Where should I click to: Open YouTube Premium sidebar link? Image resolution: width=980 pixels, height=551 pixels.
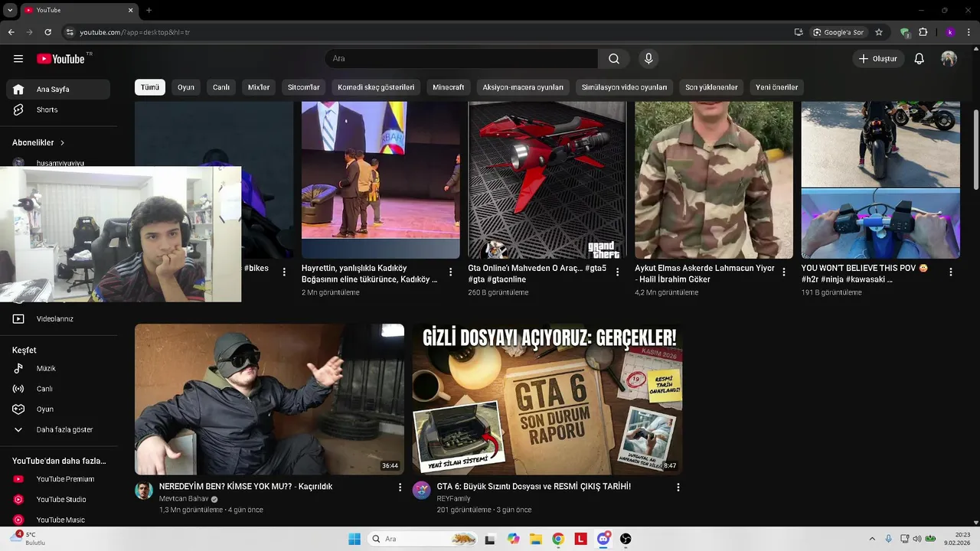click(58, 479)
